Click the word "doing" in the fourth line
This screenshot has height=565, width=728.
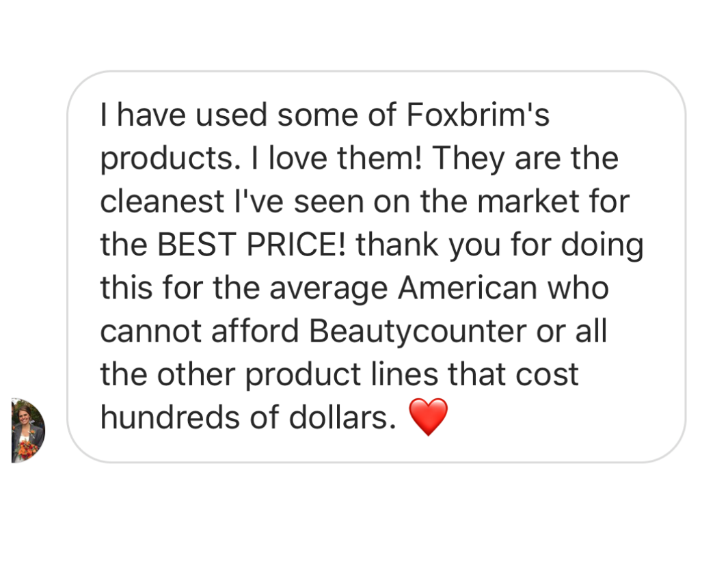click(x=602, y=246)
